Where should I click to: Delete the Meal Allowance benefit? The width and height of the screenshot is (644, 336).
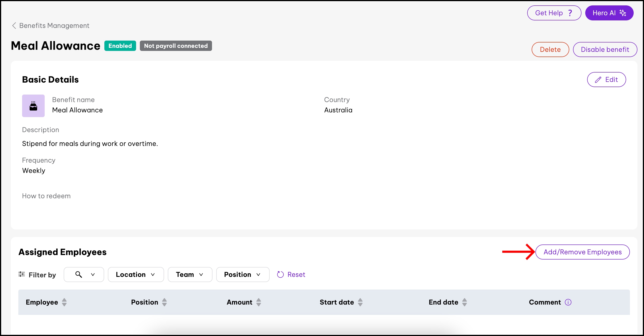pyautogui.click(x=550, y=50)
